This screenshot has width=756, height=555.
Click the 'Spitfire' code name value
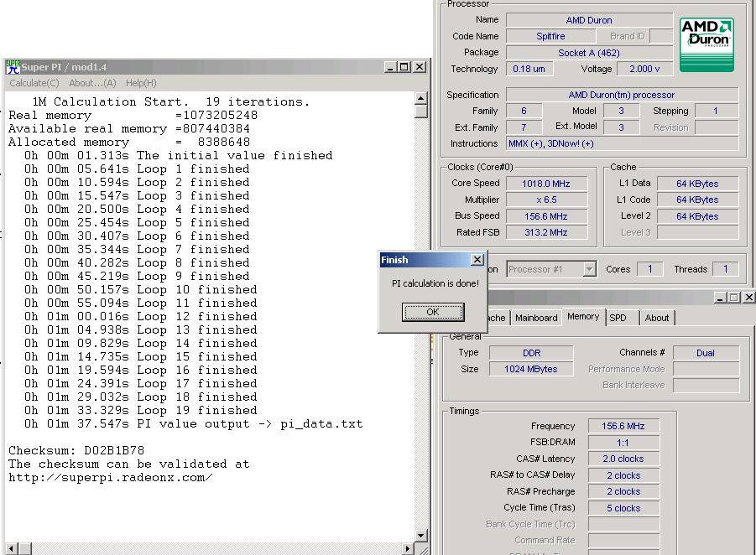pyautogui.click(x=550, y=36)
